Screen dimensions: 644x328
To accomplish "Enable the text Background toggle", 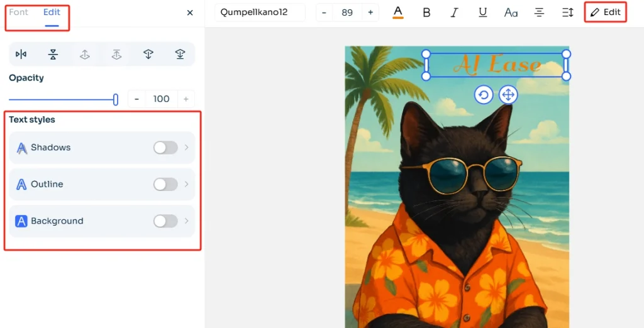I will point(165,221).
